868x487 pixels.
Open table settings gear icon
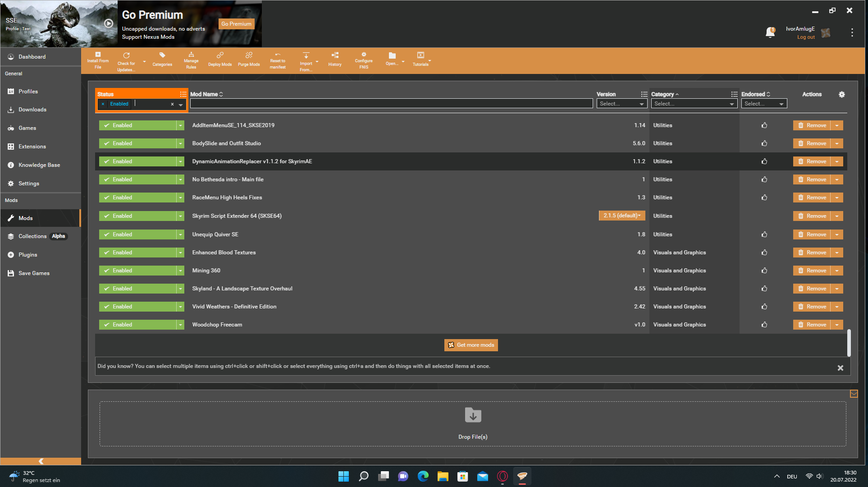[x=841, y=94]
